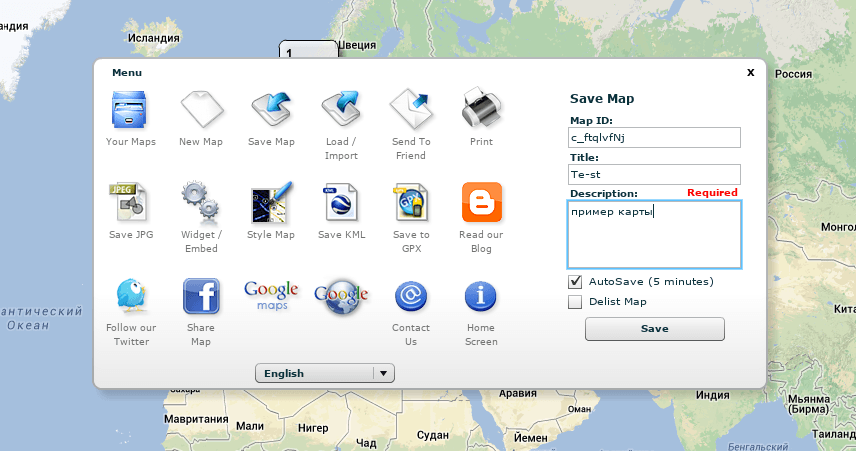Click into the Title text field
The width and height of the screenshot is (856, 451).
click(654, 173)
